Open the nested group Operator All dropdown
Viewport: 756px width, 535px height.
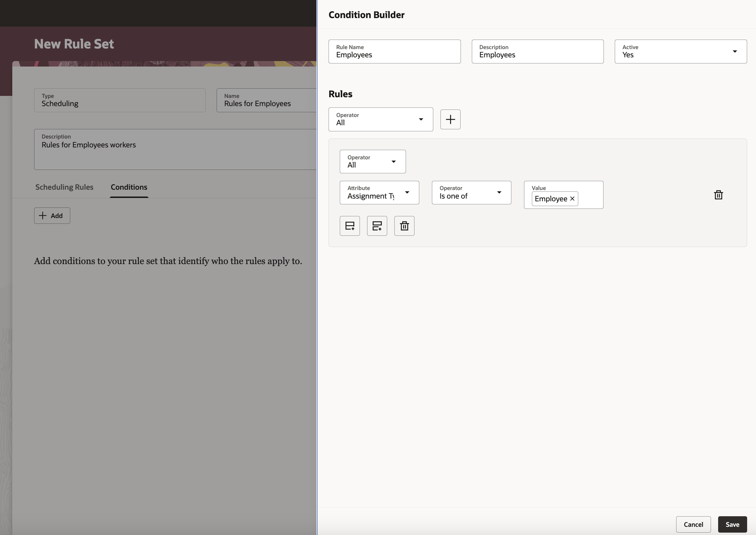point(373,161)
